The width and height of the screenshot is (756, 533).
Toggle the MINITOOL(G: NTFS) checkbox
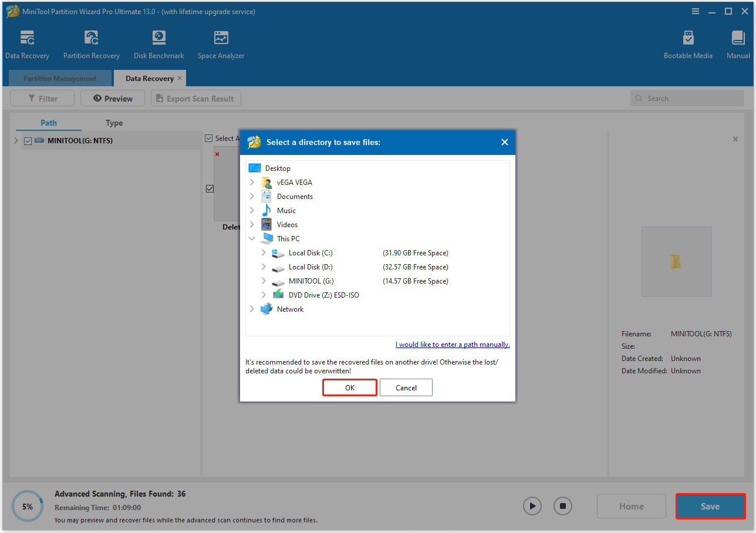click(x=28, y=141)
